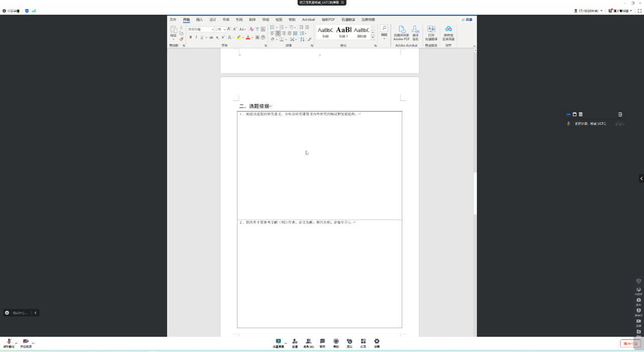Click the record meeting icon
Viewport: 644px width, 352px height.
pyautogui.click(x=336, y=342)
